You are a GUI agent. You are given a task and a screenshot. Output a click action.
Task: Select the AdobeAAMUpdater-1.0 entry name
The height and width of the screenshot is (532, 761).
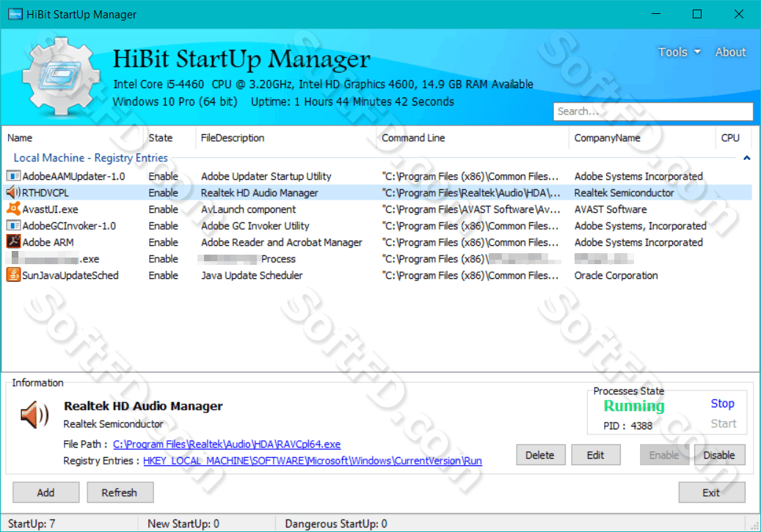point(73,176)
